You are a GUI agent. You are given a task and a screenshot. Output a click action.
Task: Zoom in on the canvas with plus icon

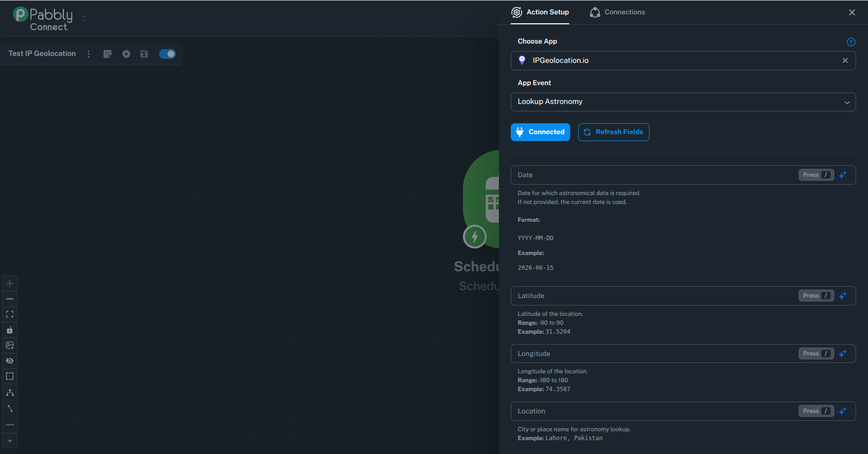pyautogui.click(x=9, y=284)
